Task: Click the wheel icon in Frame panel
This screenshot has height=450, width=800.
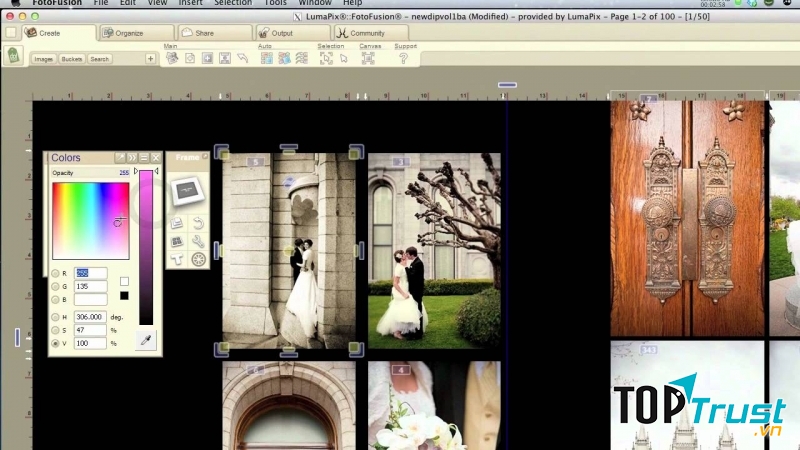Action: tap(198, 260)
